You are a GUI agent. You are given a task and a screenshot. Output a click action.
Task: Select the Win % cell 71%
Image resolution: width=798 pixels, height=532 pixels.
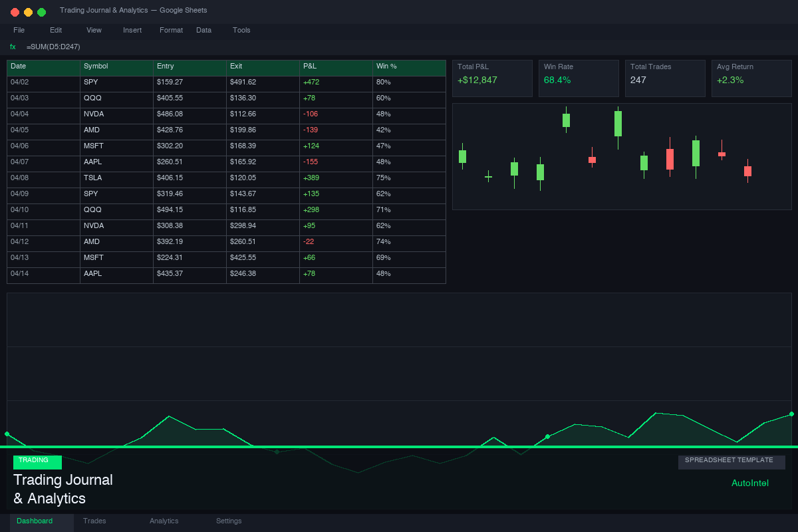pyautogui.click(x=409, y=210)
